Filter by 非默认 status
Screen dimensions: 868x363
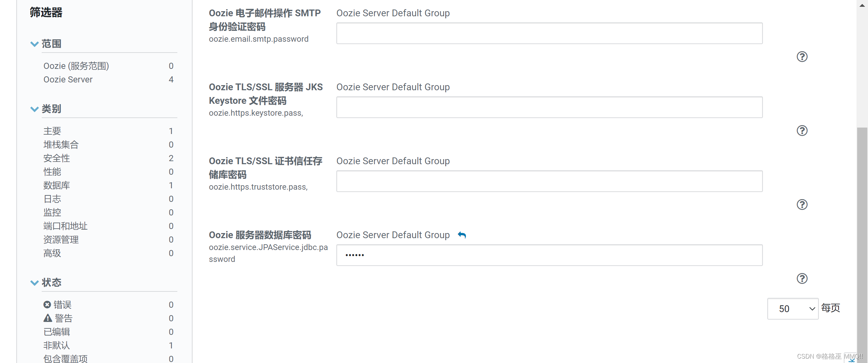coord(57,345)
